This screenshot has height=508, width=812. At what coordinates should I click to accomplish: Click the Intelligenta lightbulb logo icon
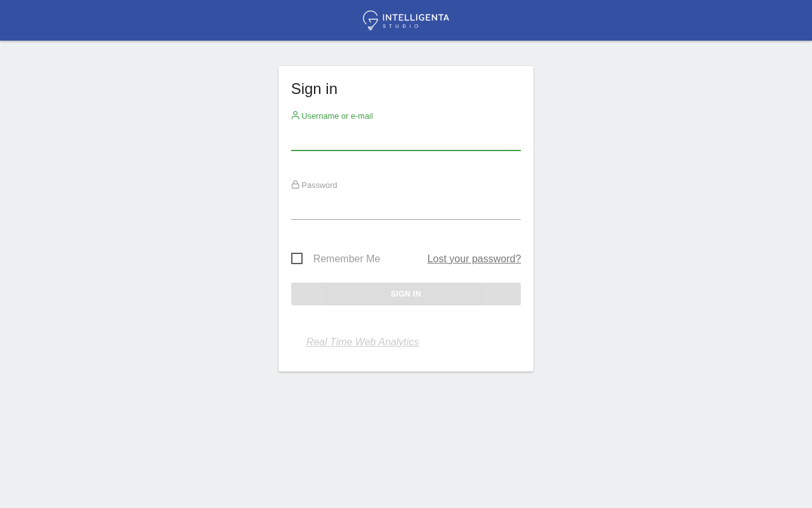370,20
